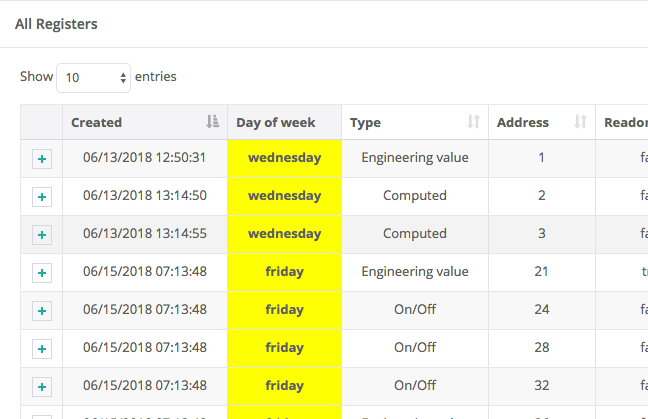Click On/Off type in address 28 row

coord(415,348)
